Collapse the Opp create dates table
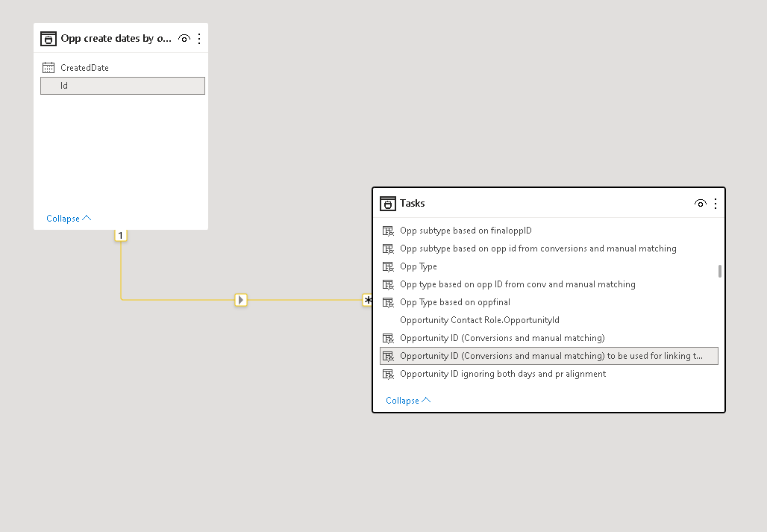Viewport: 767px width, 532px height. point(69,219)
